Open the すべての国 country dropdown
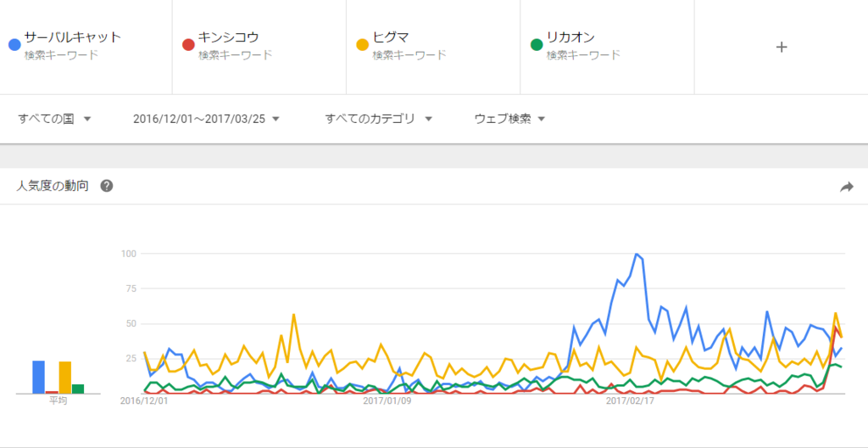Viewport: 868px width, 448px height. (x=54, y=119)
